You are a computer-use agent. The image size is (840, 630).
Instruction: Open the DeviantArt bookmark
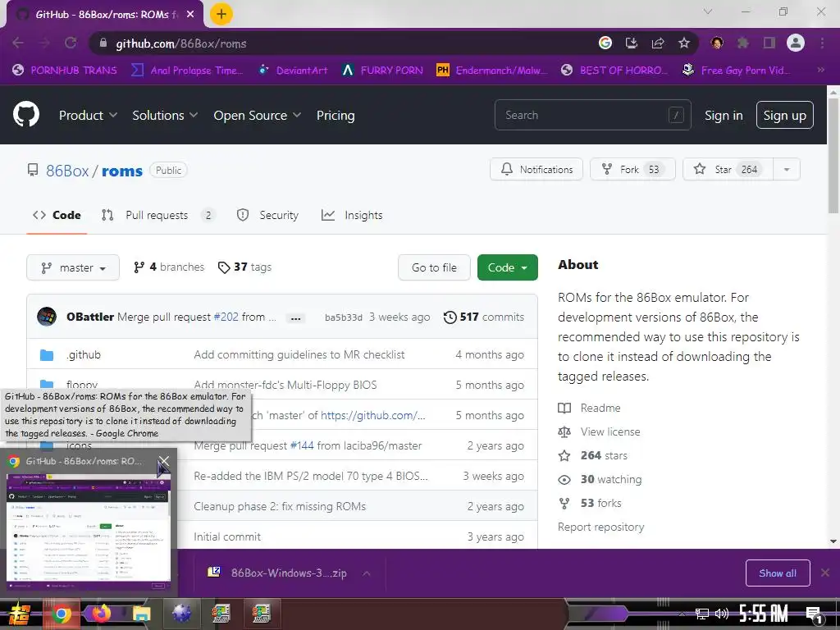point(293,70)
